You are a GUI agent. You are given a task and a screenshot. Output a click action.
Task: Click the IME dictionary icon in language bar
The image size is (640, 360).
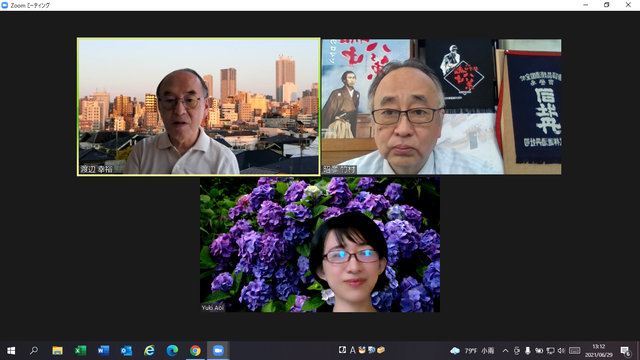371,350
